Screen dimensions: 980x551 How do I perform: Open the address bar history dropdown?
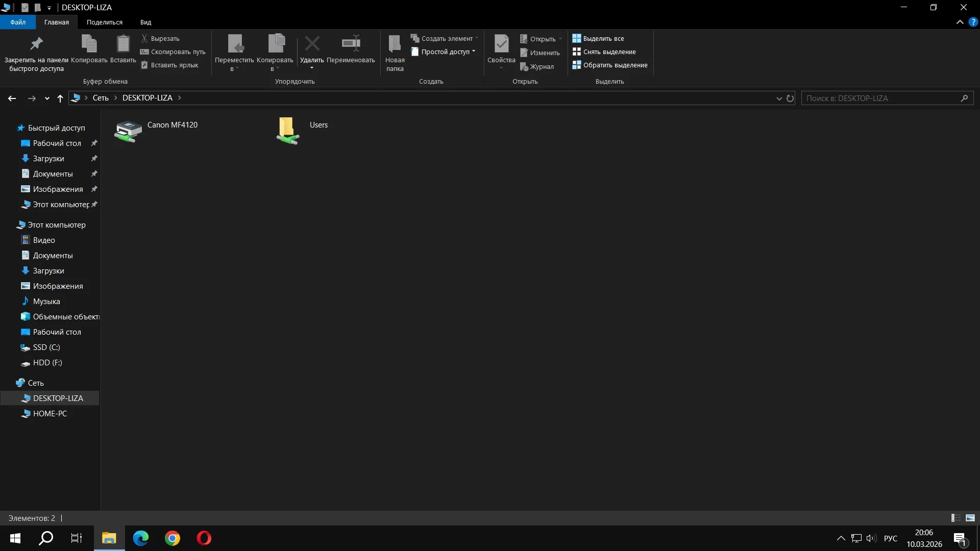779,98
